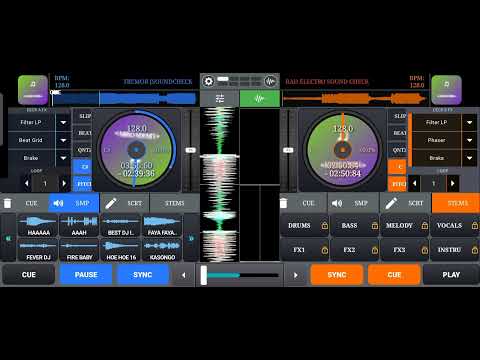The width and height of the screenshot is (480, 360).
Task: Click the round waveform record icon
Action: point(270,81)
